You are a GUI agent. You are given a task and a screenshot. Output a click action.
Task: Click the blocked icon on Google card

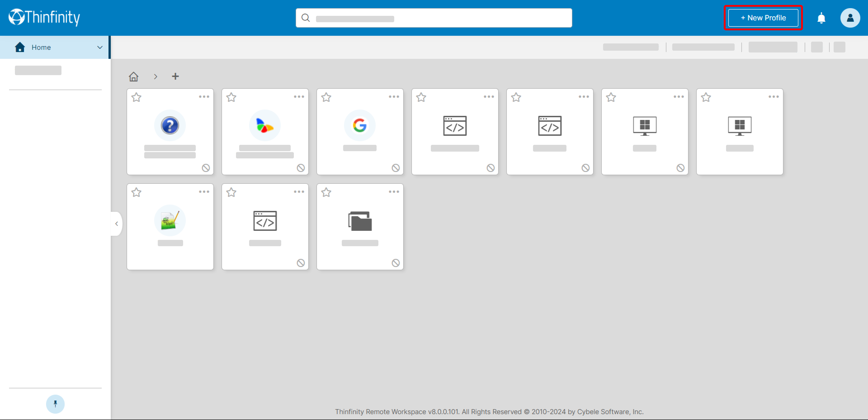pos(396,168)
